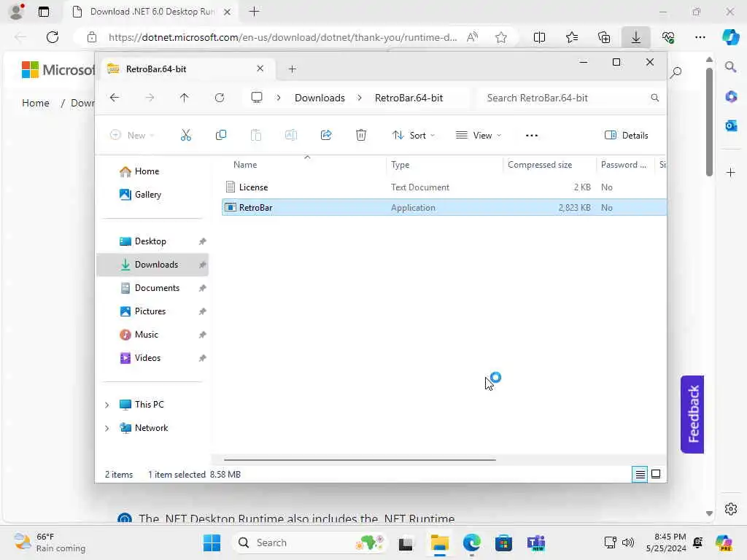The height and width of the screenshot is (560, 747).
Task: Expand breadcrumb chevron before Downloads
Action: tap(279, 98)
